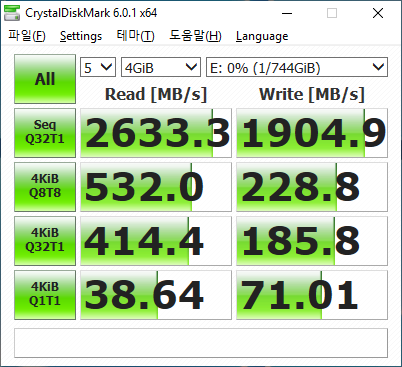
Task: Open the test count dropdown showing 5
Action: tap(98, 67)
